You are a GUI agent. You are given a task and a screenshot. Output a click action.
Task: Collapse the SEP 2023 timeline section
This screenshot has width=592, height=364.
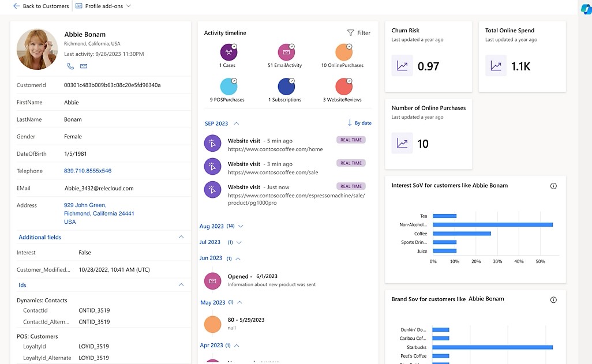tap(237, 123)
